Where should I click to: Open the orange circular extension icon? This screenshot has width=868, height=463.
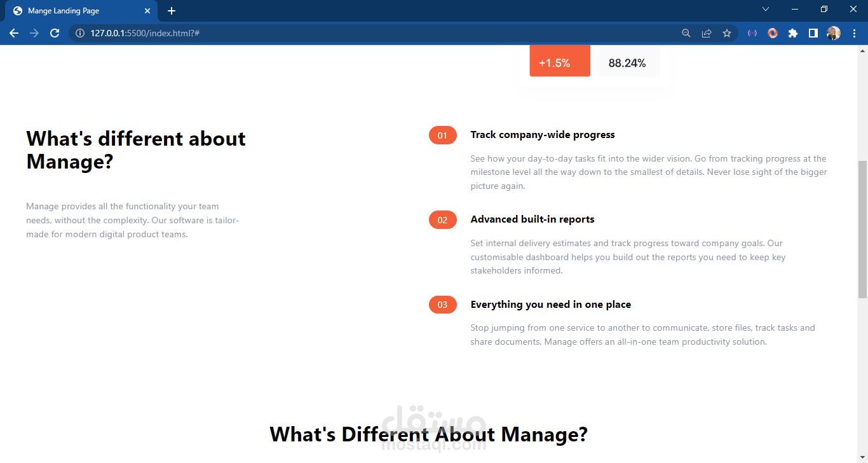pos(773,33)
